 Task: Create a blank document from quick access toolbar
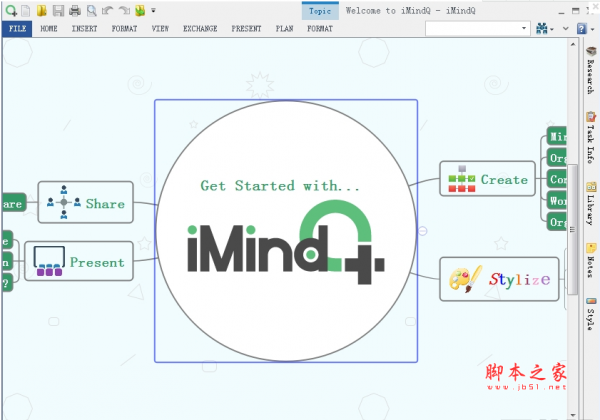pyautogui.click(x=26, y=11)
